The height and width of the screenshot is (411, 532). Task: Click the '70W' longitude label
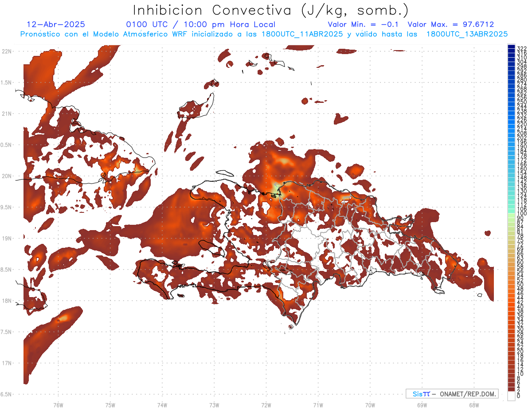coord(370,405)
